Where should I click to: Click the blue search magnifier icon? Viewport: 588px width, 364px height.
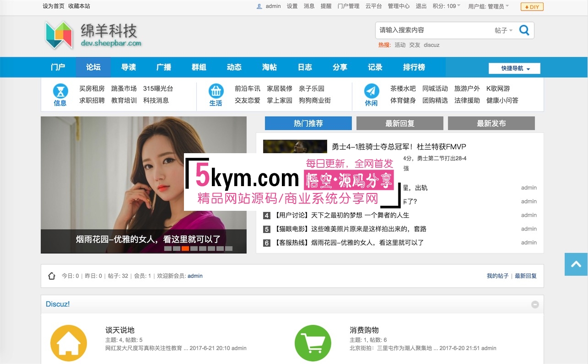(x=524, y=31)
